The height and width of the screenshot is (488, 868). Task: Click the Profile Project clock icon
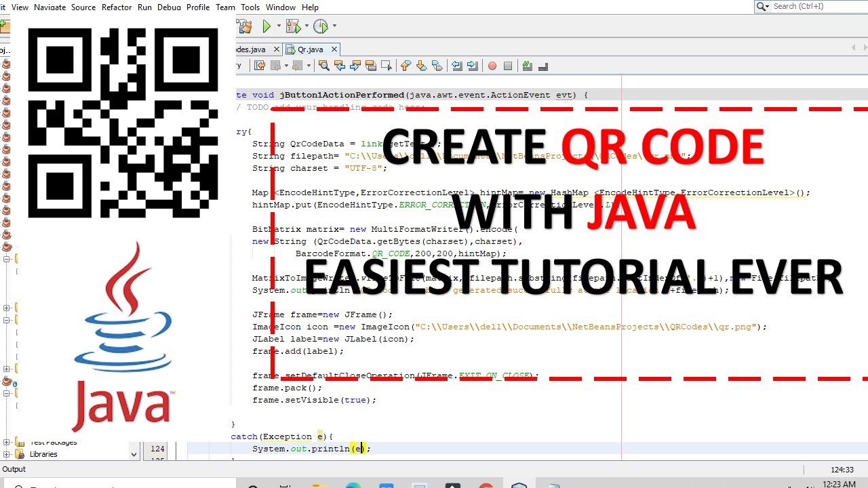point(321,26)
